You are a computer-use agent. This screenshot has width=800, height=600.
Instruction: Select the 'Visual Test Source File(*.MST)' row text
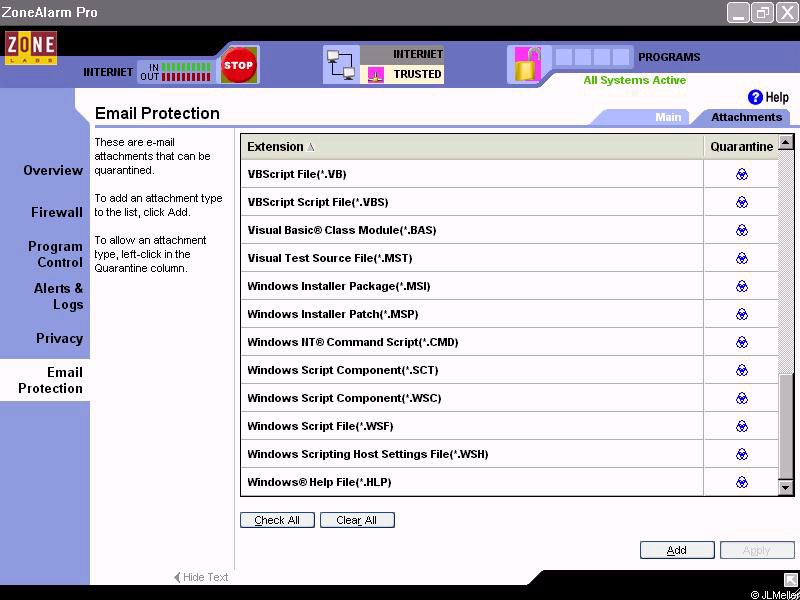click(x=330, y=258)
